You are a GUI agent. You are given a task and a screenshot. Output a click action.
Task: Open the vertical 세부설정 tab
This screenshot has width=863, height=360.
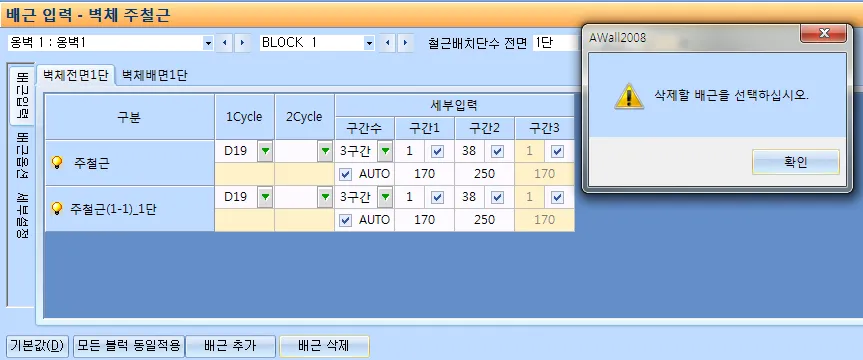click(x=22, y=215)
